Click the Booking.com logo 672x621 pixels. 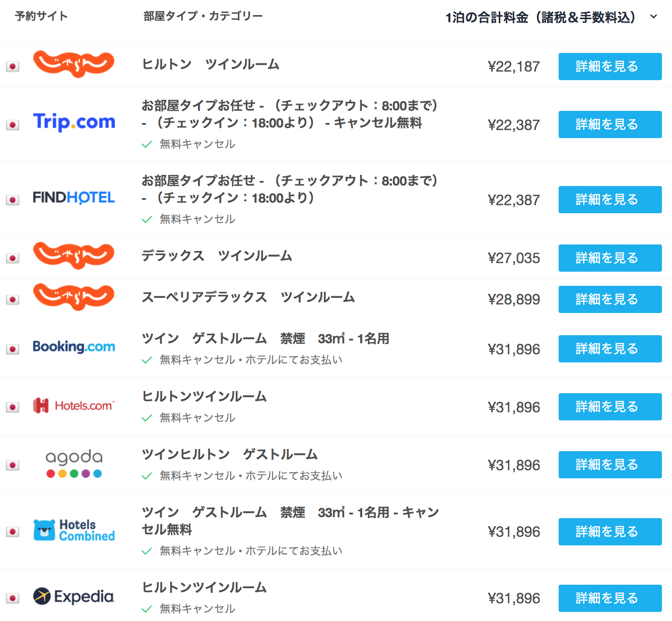point(74,347)
